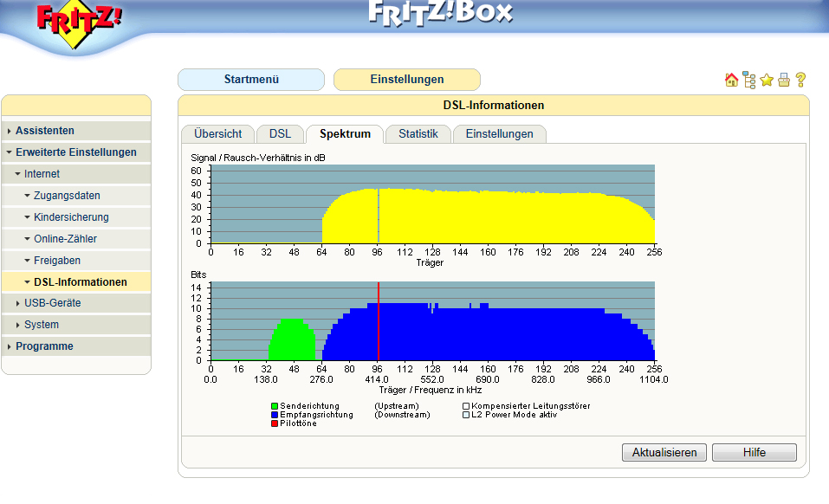Open help via question mark icon

pos(801,80)
